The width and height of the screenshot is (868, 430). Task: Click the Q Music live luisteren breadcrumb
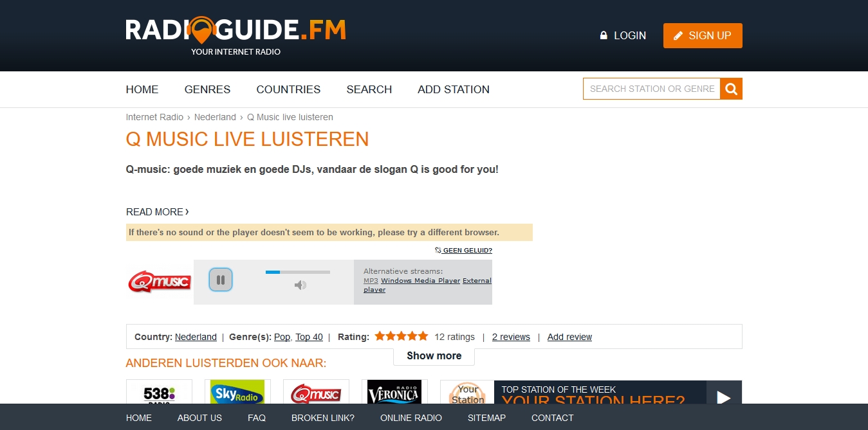pos(290,117)
